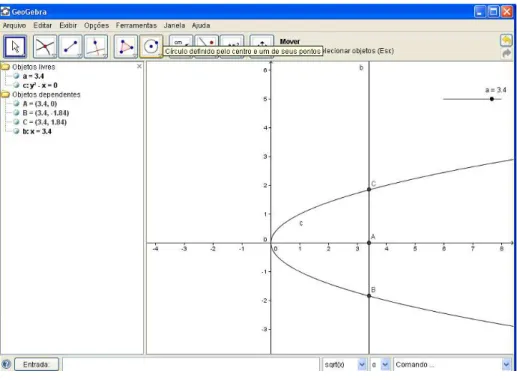
Task: Open the input help icon
Action: click(6, 364)
